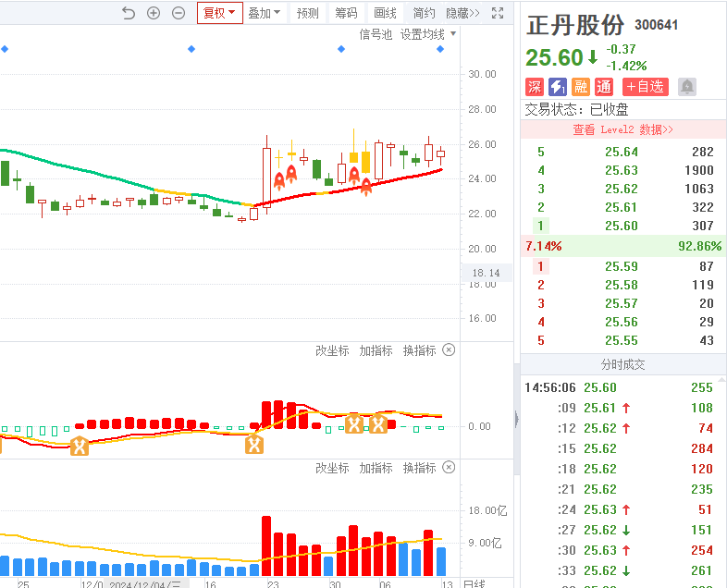Click the orange 融 margin badge
Image resolution: width=727 pixels, height=588 pixels.
tap(581, 87)
